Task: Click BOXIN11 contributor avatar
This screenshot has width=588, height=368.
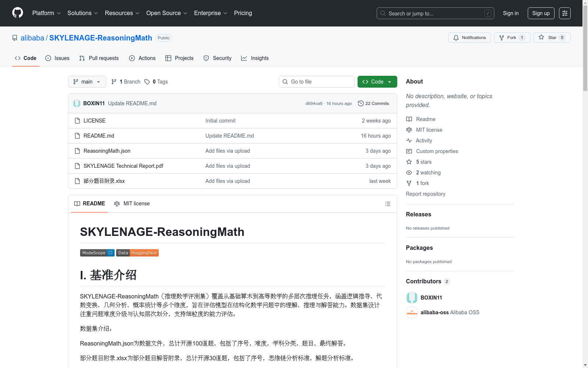Action: (x=412, y=298)
